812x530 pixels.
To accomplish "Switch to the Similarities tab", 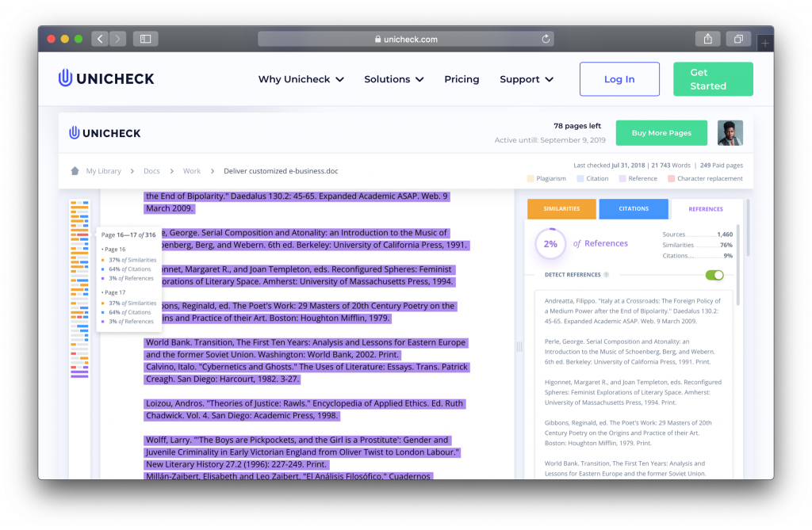I will tap(561, 208).
